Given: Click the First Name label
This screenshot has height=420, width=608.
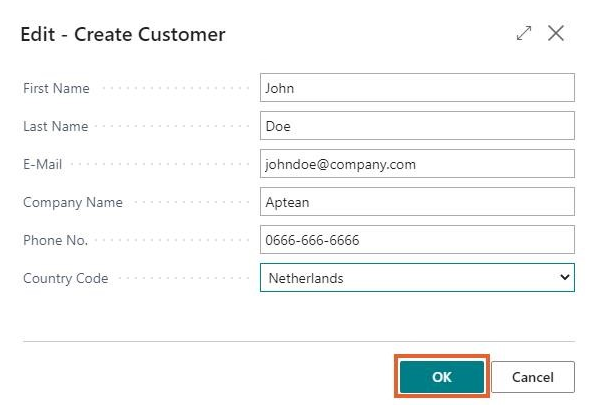Looking at the screenshot, I should [x=56, y=88].
